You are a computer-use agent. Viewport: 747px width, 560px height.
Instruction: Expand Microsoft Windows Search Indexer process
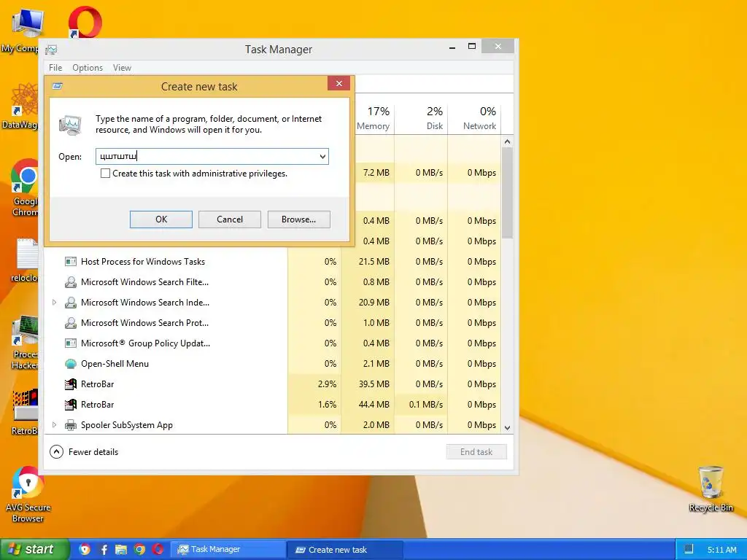54,303
